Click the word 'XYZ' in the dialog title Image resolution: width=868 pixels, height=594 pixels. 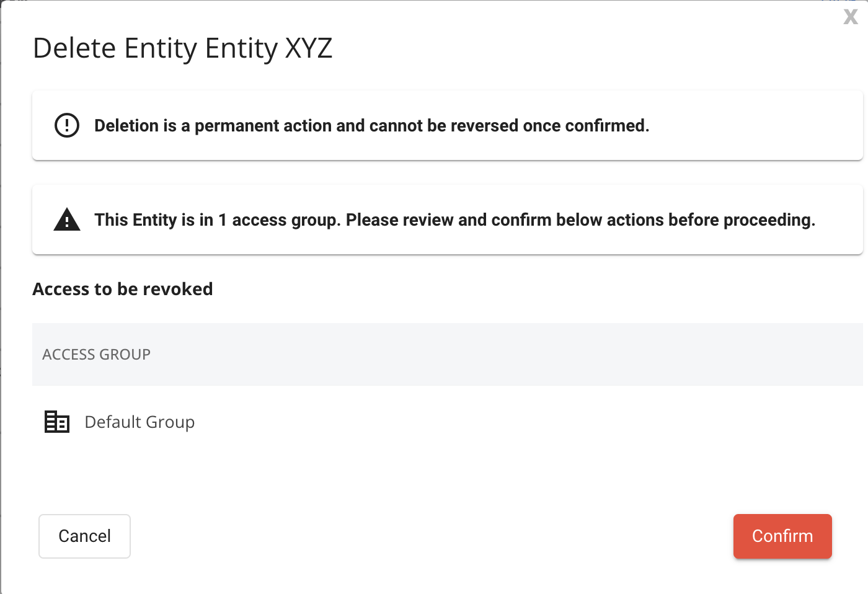(309, 48)
